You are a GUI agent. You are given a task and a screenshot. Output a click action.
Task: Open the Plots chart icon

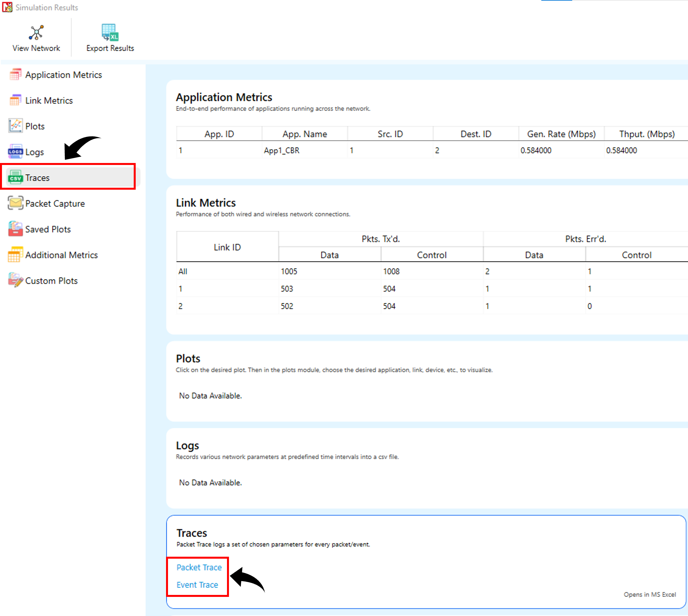[x=15, y=126]
